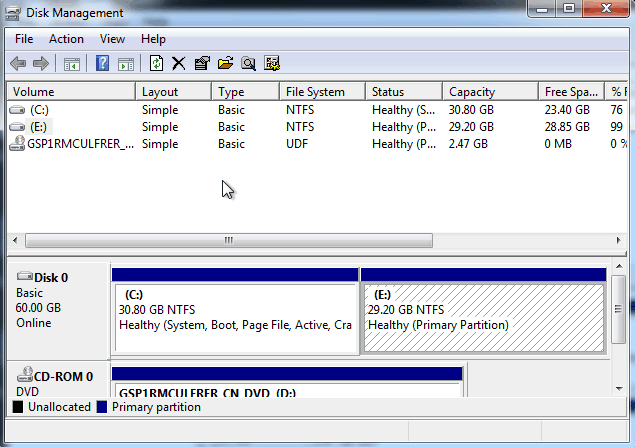Toggle Show/Hide Console Tree toolbar icon
This screenshot has width=635, height=447.
[x=72, y=64]
